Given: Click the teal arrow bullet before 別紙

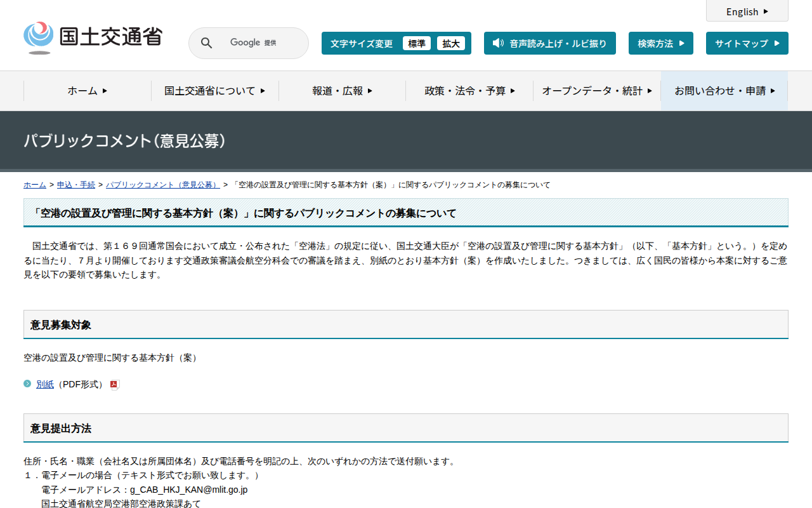Looking at the screenshot, I should (x=27, y=384).
